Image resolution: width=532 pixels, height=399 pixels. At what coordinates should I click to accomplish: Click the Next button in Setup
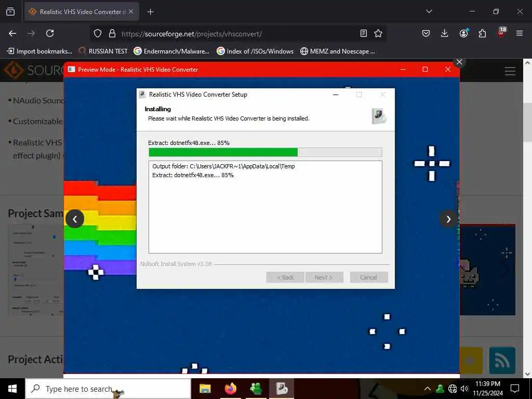(324, 277)
